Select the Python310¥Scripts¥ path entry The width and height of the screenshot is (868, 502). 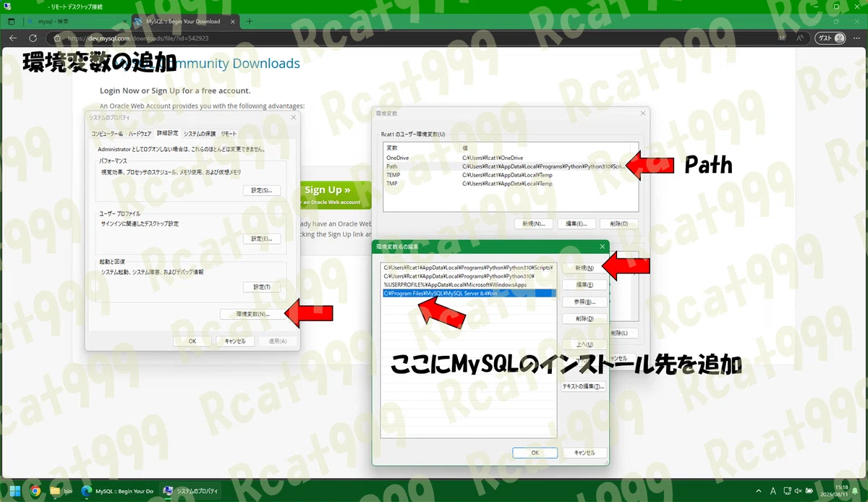pyautogui.click(x=468, y=268)
